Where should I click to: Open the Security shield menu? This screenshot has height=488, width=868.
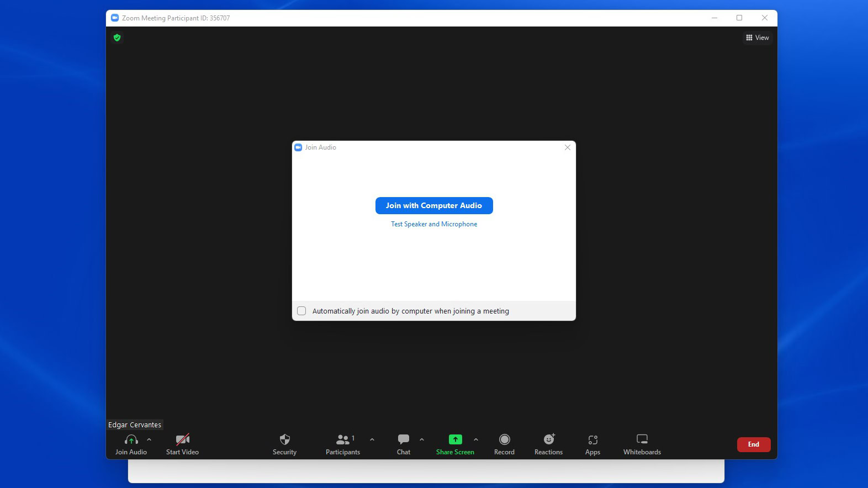285,439
